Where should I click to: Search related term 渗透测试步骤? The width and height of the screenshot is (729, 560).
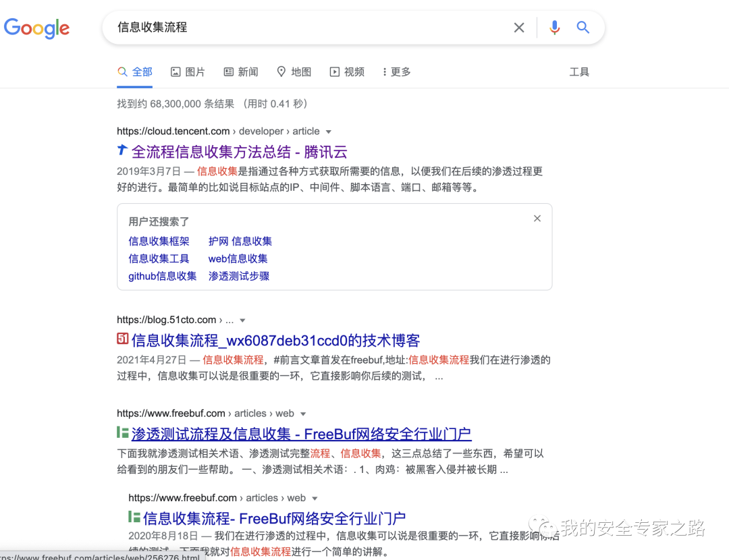coord(239,276)
